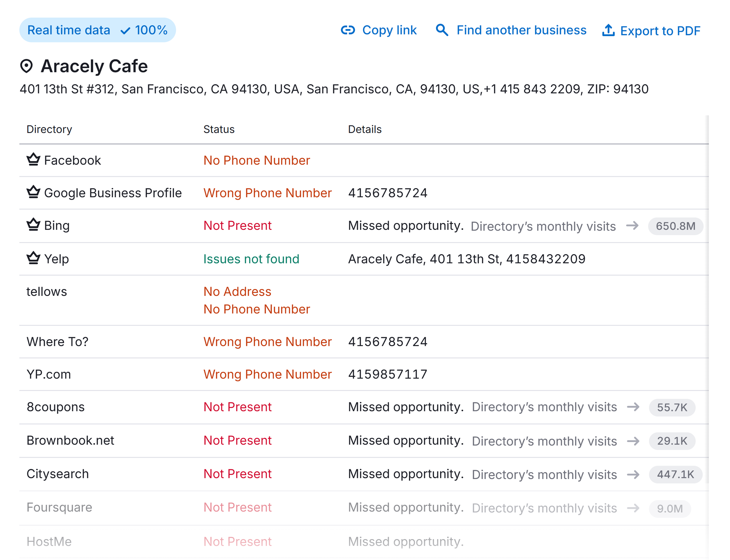This screenshot has width=730, height=560.
Task: Click the magnifier icon for Find another business
Action: (x=442, y=30)
